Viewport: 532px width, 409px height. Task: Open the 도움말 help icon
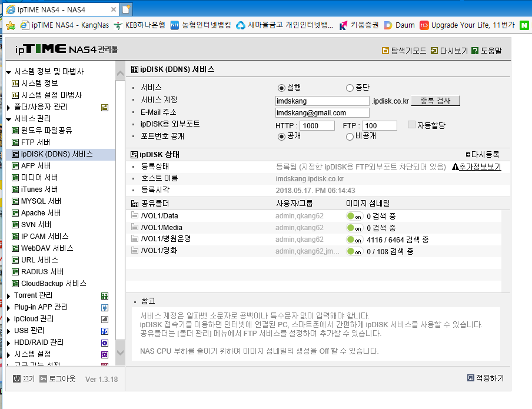[x=475, y=51]
